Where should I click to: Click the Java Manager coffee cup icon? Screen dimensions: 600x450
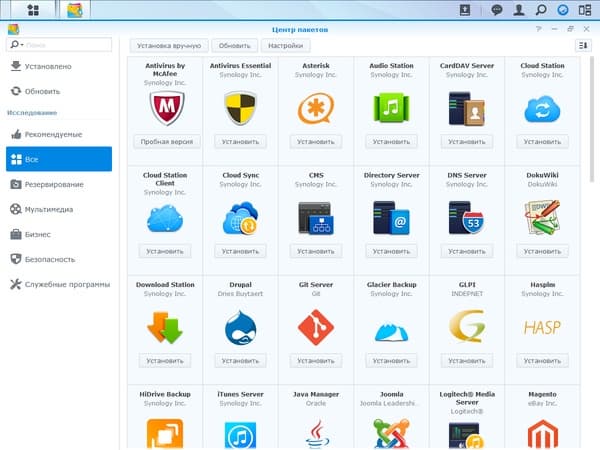pyautogui.click(x=317, y=434)
